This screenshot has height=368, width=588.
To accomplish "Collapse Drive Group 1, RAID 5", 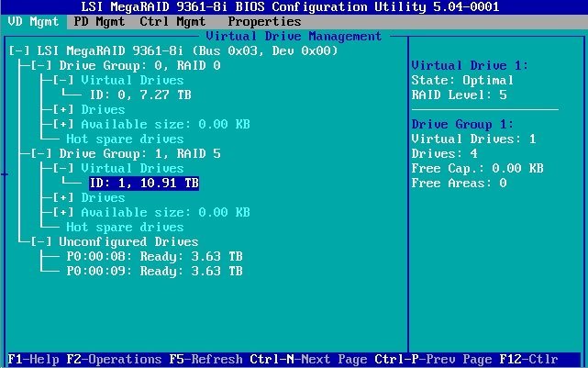I will click(41, 154).
